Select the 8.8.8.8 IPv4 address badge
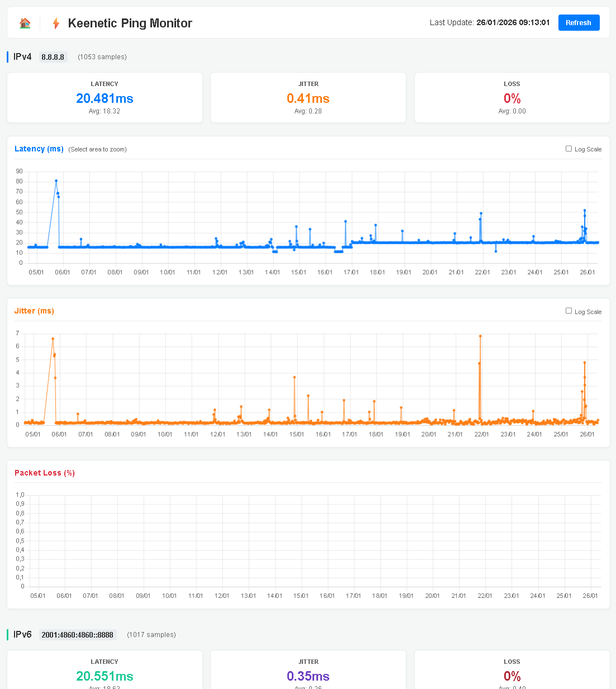Viewport: 616px width, 689px height. coord(53,57)
